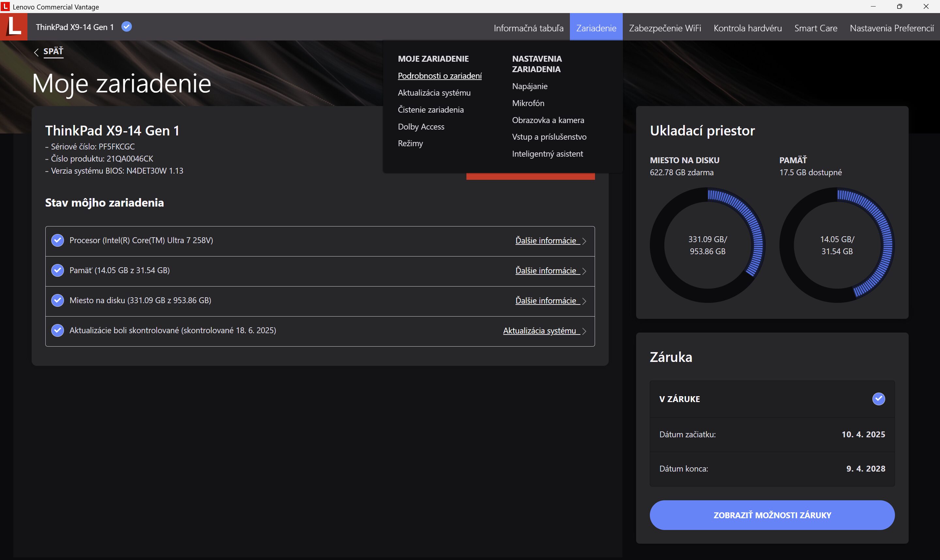940x560 pixels.
Task: Click the V ZÁRUKE label
Action: point(679,399)
